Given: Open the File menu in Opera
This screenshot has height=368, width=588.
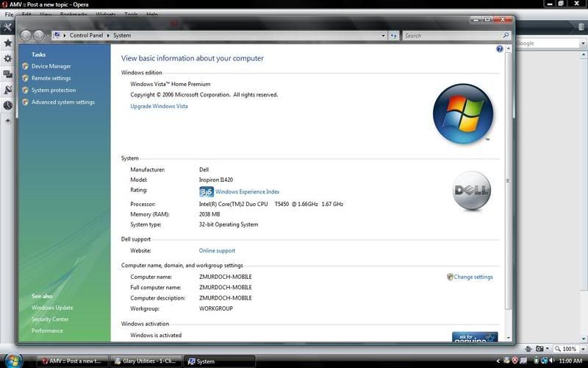Looking at the screenshot, I should click(x=9, y=15).
